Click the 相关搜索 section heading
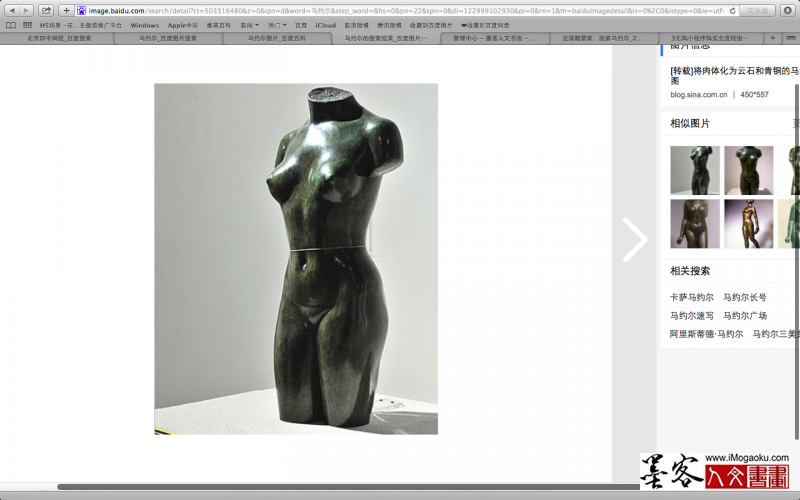This screenshot has width=800, height=500. [690, 271]
